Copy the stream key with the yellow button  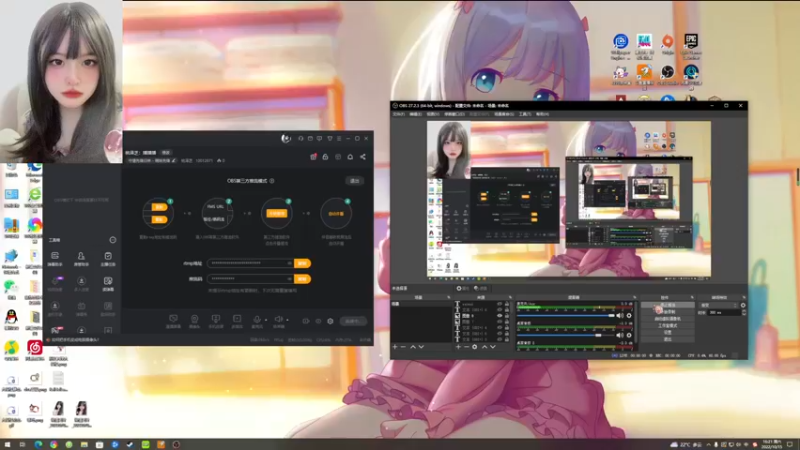(x=302, y=279)
